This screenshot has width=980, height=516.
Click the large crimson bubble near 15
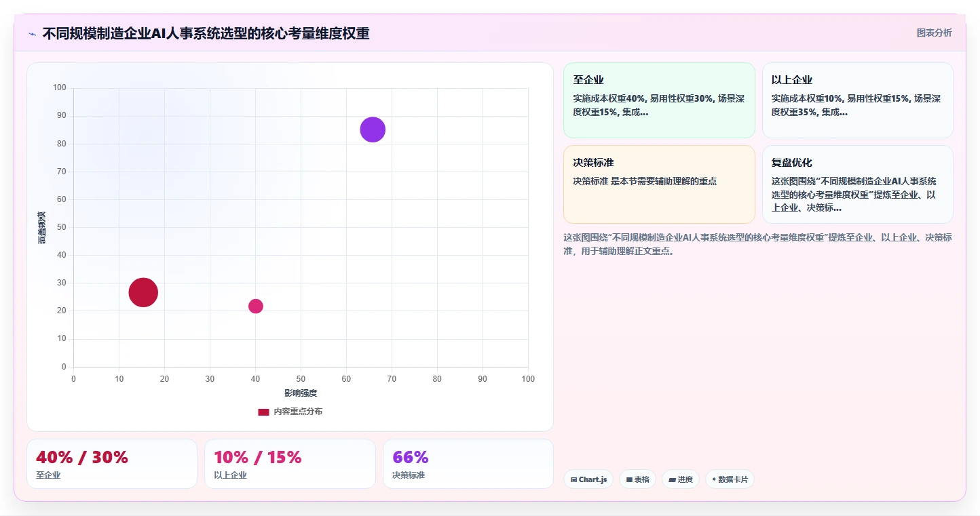coord(143,292)
